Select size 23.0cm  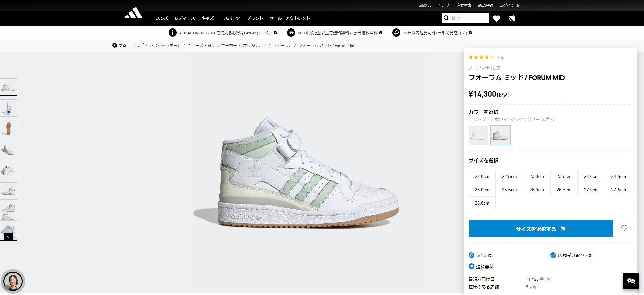(537, 176)
